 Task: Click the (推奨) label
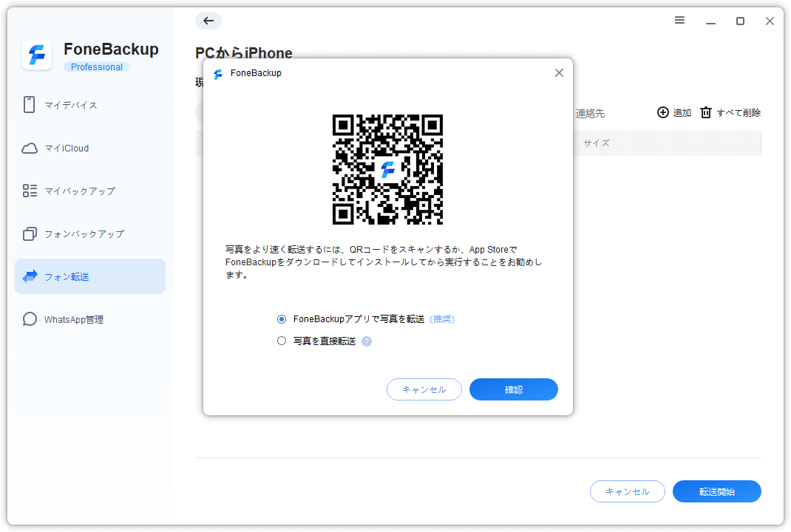(x=442, y=319)
